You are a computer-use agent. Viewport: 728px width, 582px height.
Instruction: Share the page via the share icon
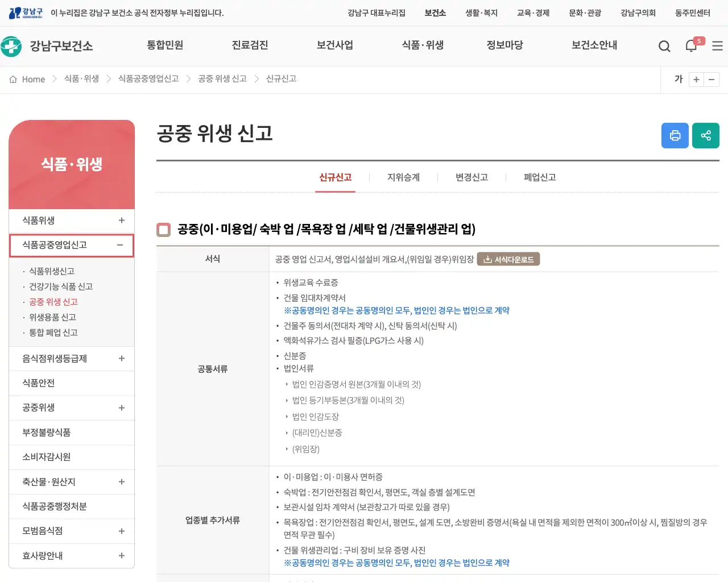pyautogui.click(x=706, y=135)
